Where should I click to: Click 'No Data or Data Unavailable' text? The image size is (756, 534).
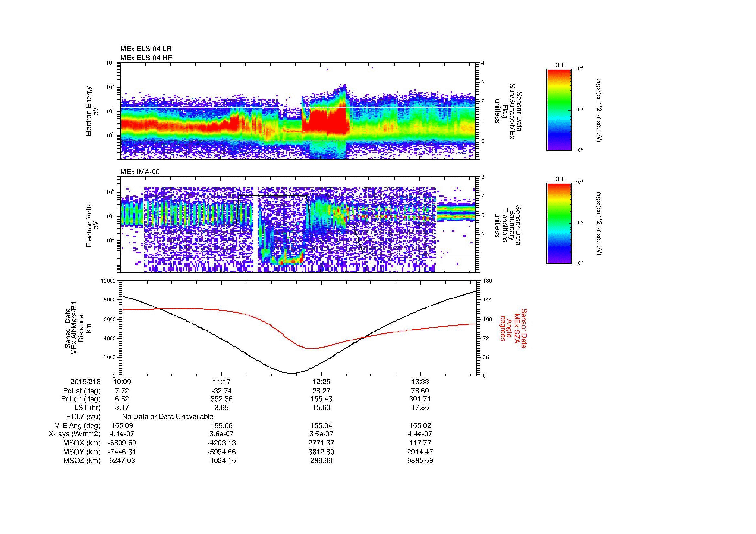point(168,417)
